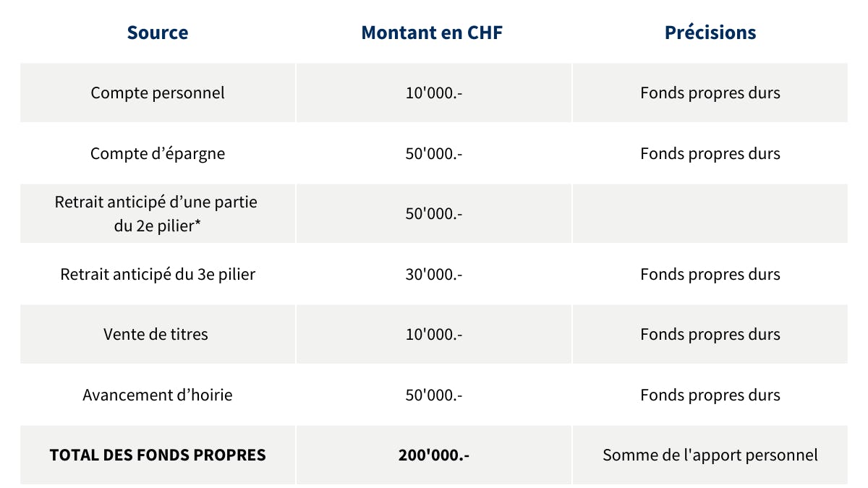Select the Compte personnel amount 10'000.-
This screenshot has height=488, width=868.
click(x=434, y=93)
